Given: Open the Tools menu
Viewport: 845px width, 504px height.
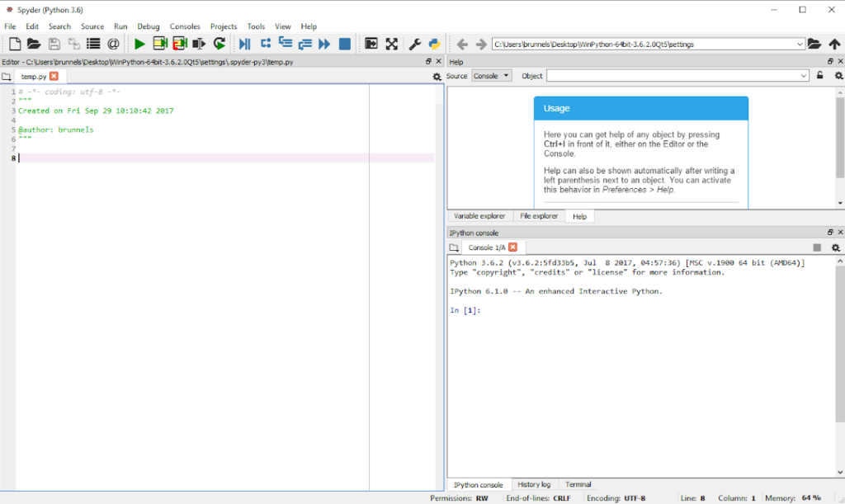Looking at the screenshot, I should [x=256, y=26].
